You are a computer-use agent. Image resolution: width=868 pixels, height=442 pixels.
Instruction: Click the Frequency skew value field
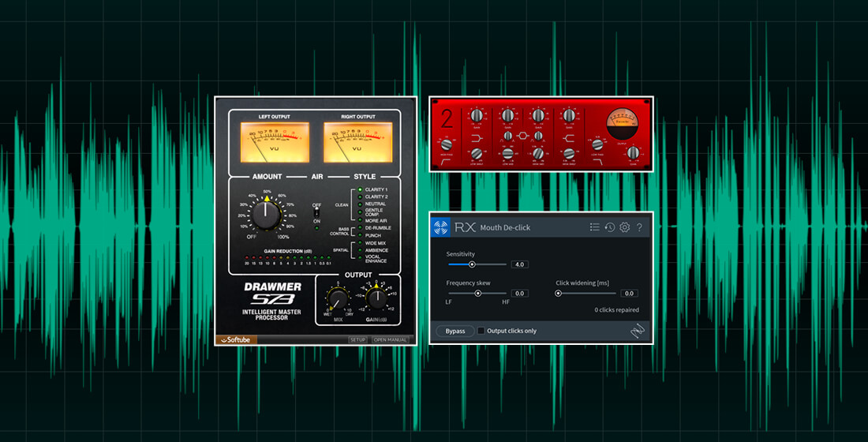pyautogui.click(x=519, y=293)
